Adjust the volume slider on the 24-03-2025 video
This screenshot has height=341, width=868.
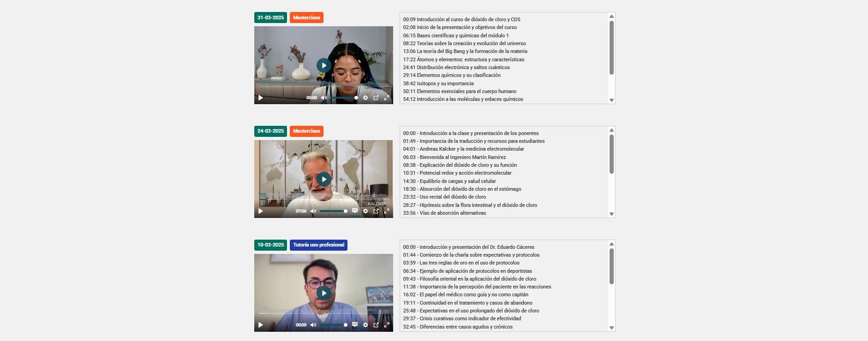pyautogui.click(x=333, y=211)
